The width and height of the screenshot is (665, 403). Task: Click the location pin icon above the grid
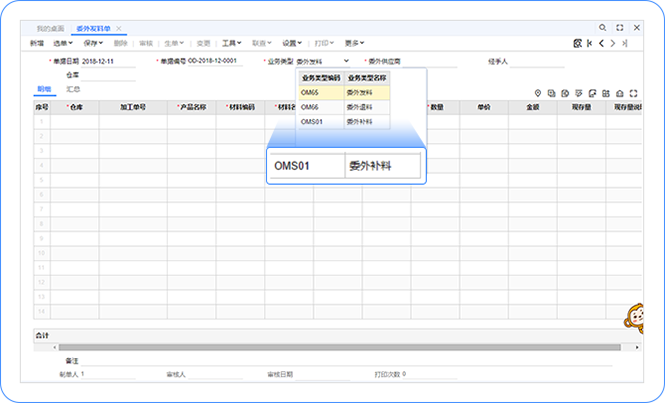[x=538, y=93]
